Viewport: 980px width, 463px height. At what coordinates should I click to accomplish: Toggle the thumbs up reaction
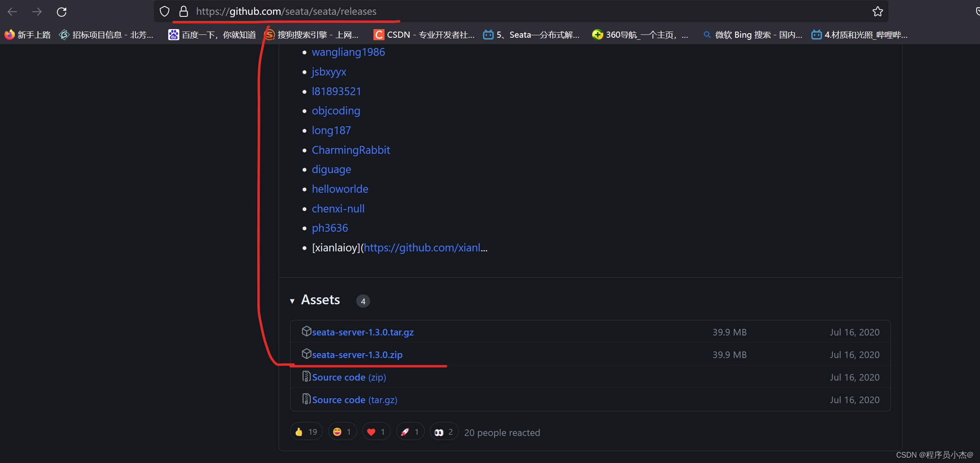(x=306, y=432)
